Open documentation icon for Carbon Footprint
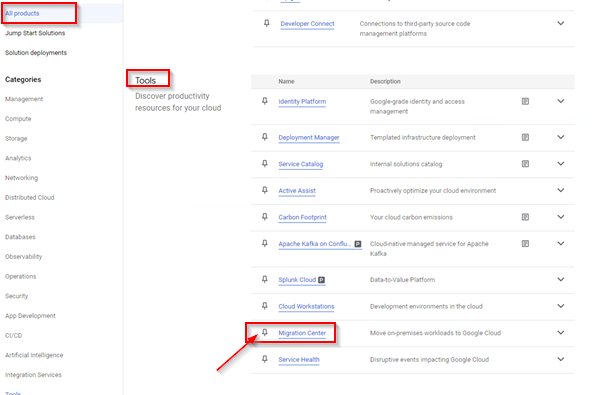Viewport: 600px width, 395px height. coord(525,217)
